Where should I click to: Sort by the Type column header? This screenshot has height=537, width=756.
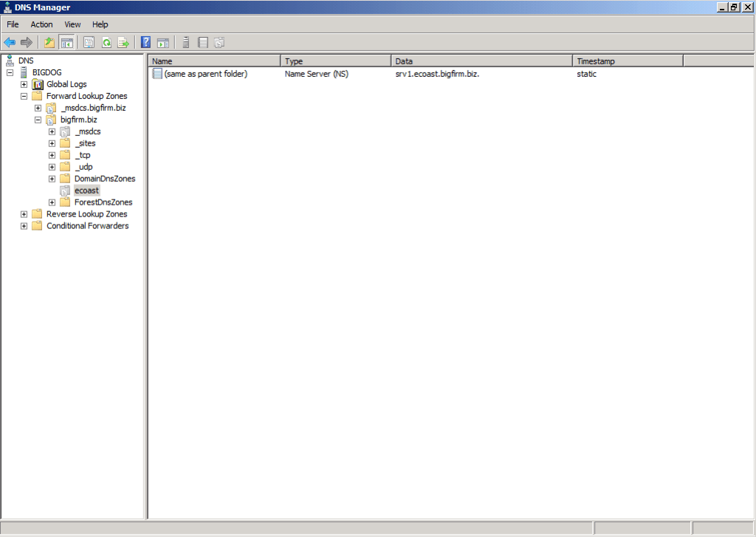click(336, 61)
